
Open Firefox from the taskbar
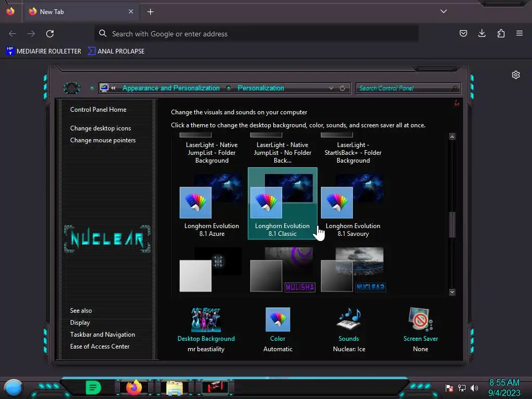tap(134, 387)
